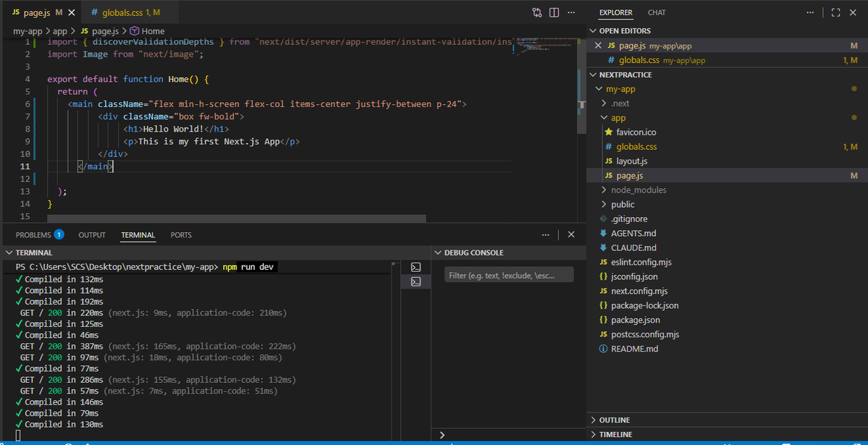Maximize the secondary sidebar
Screen dimensions: 868x445
(836, 12)
